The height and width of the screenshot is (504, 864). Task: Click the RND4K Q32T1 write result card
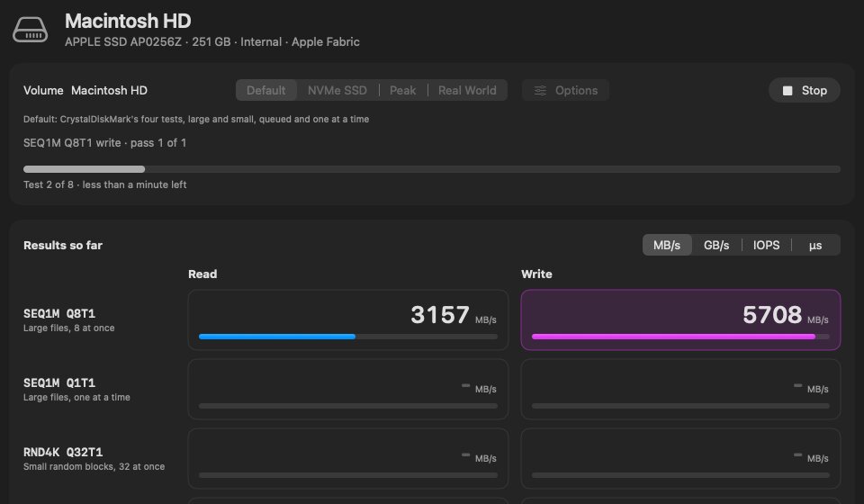coord(680,459)
